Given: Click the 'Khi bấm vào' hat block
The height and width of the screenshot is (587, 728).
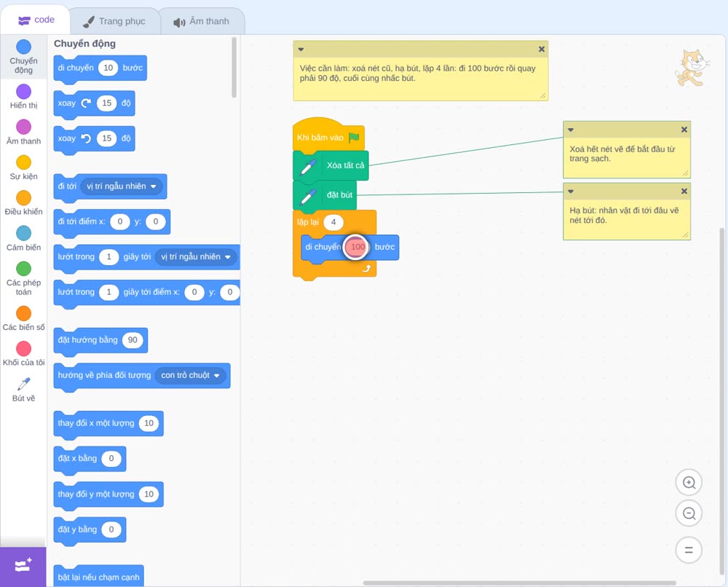Looking at the screenshot, I should coord(328,135).
